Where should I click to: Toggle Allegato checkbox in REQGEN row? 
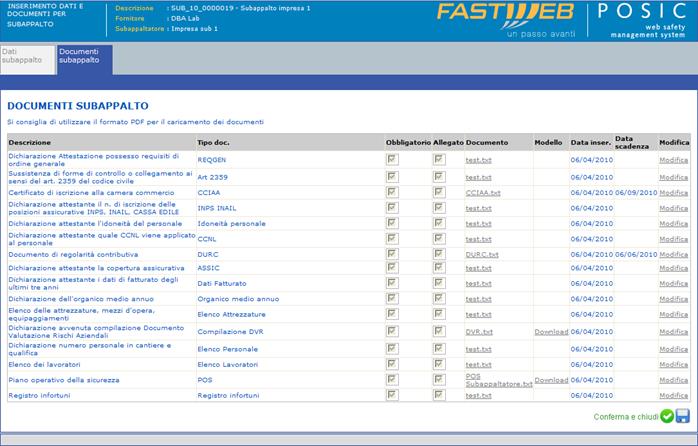point(439,159)
